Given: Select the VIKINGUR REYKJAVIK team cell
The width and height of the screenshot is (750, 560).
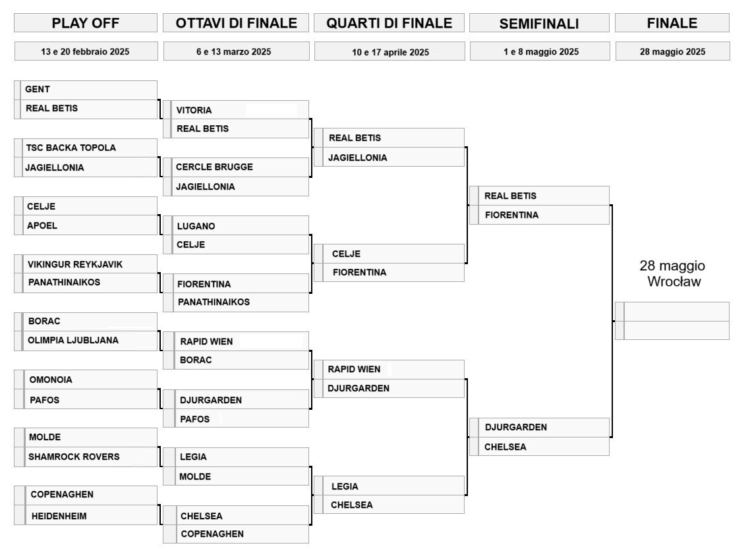Looking at the screenshot, I should (89, 264).
